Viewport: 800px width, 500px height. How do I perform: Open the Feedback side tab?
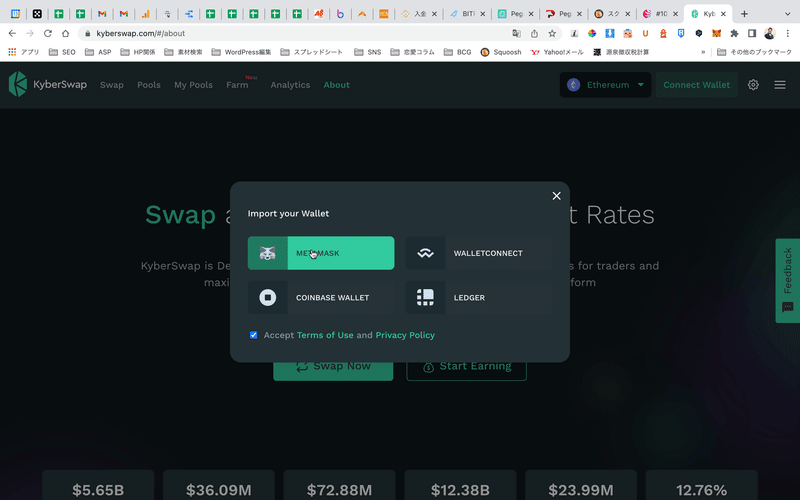pyautogui.click(x=788, y=281)
